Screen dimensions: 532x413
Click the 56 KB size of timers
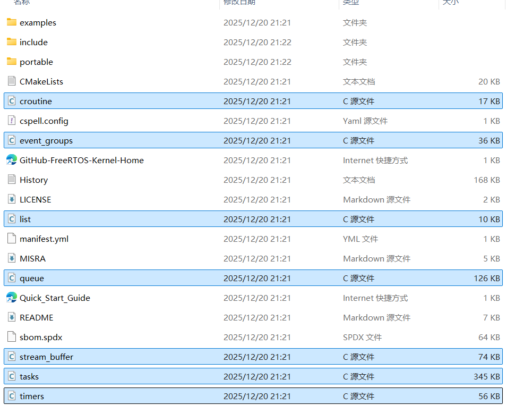489,397
